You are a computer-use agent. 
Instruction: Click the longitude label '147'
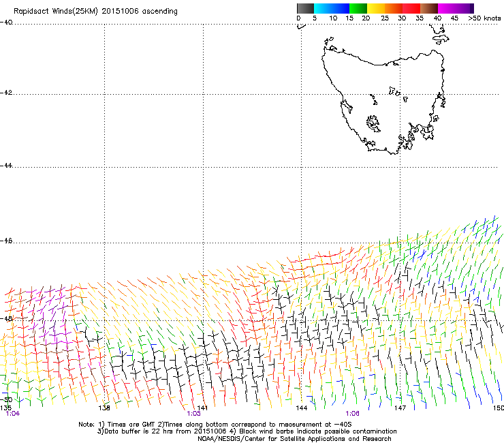click(x=400, y=408)
